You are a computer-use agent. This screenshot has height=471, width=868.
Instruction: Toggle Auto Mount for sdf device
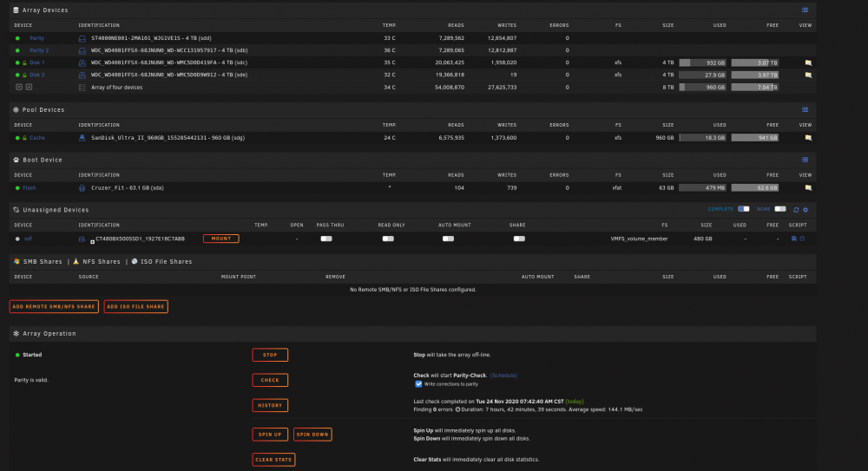[x=448, y=239]
